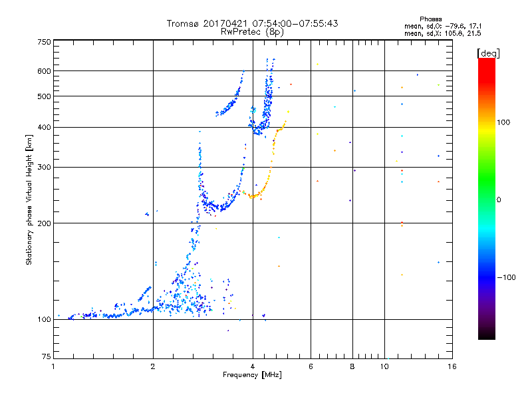Click the y-axis tick label '600'
The height and width of the screenshot is (399, 532).
44,71
